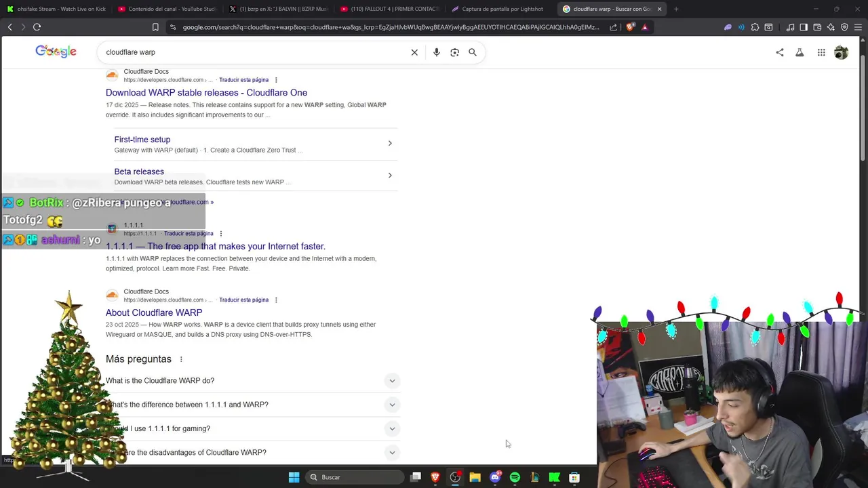Click the page vertical scrollbar
Image resolution: width=868 pixels, height=488 pixels.
coord(863,108)
